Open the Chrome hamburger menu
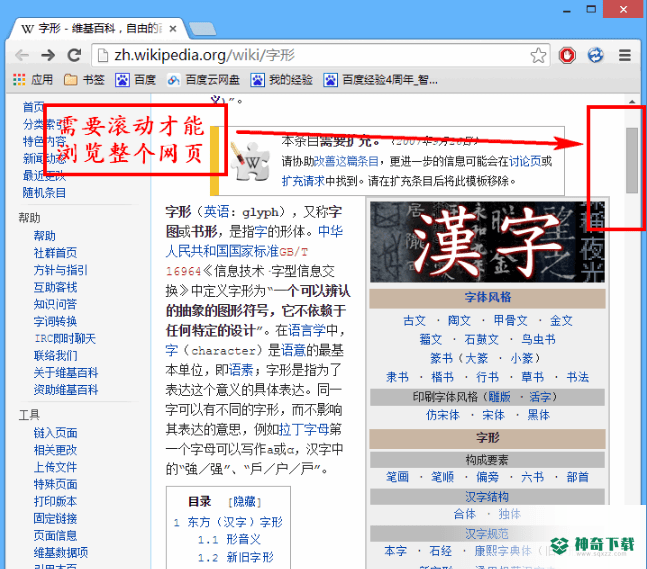The image size is (647, 569). [625, 55]
